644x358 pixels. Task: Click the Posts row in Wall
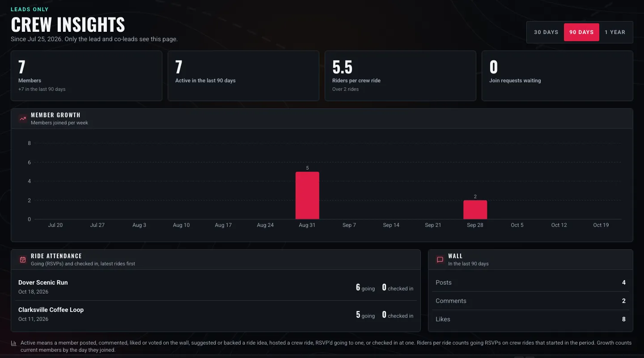pos(530,282)
